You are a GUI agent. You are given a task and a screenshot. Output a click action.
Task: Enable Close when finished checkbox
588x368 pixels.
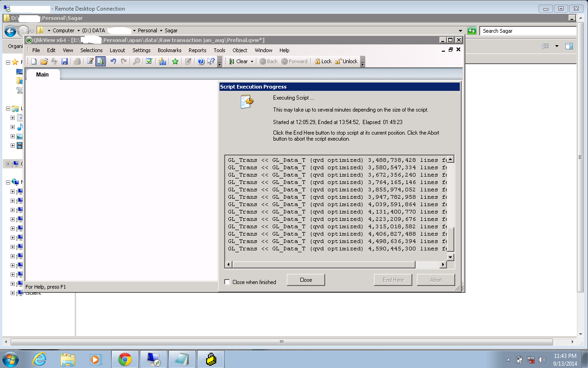tap(227, 282)
